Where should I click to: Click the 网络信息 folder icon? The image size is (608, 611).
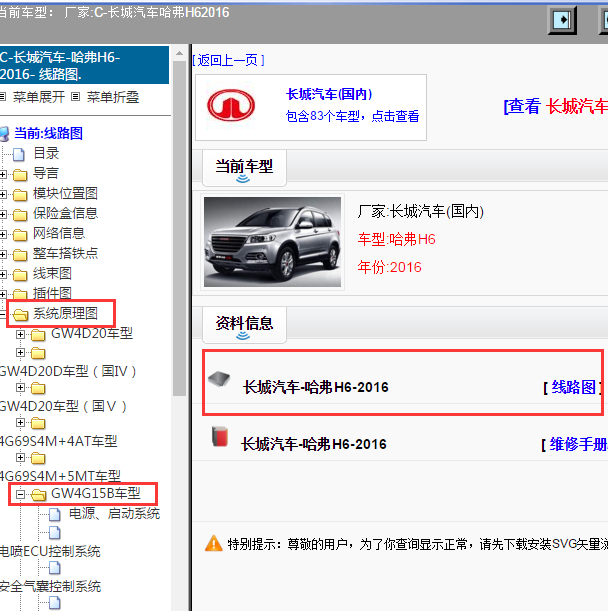click(20, 235)
